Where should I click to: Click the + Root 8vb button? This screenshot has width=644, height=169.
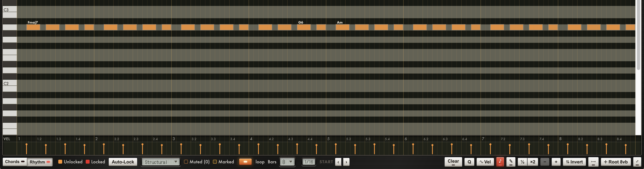click(x=616, y=162)
